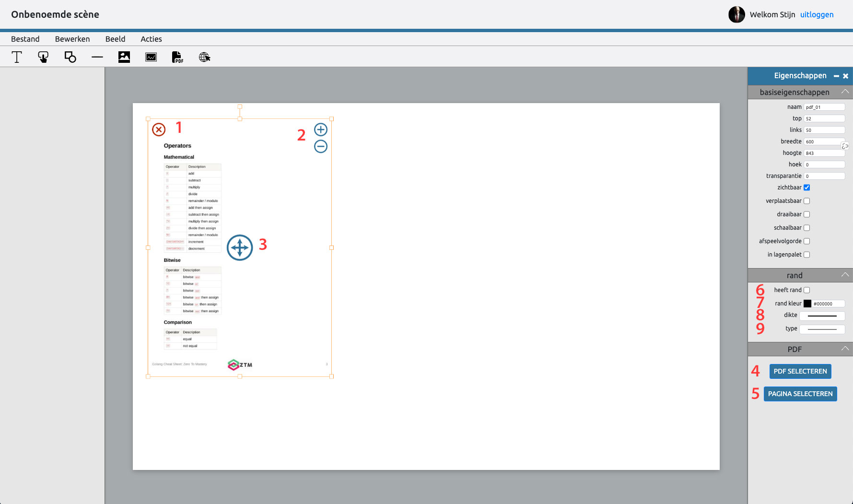Click the links value field
853x504 pixels.
[x=824, y=130]
